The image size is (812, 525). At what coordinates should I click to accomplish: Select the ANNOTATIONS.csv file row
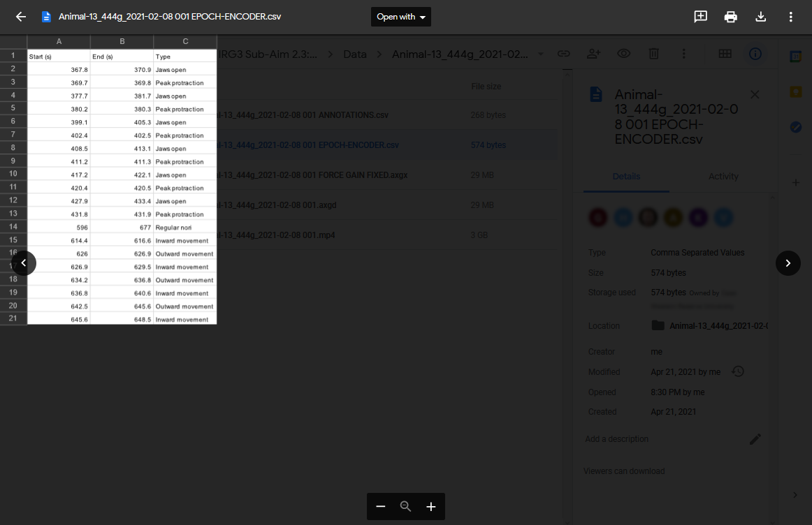[x=387, y=114]
